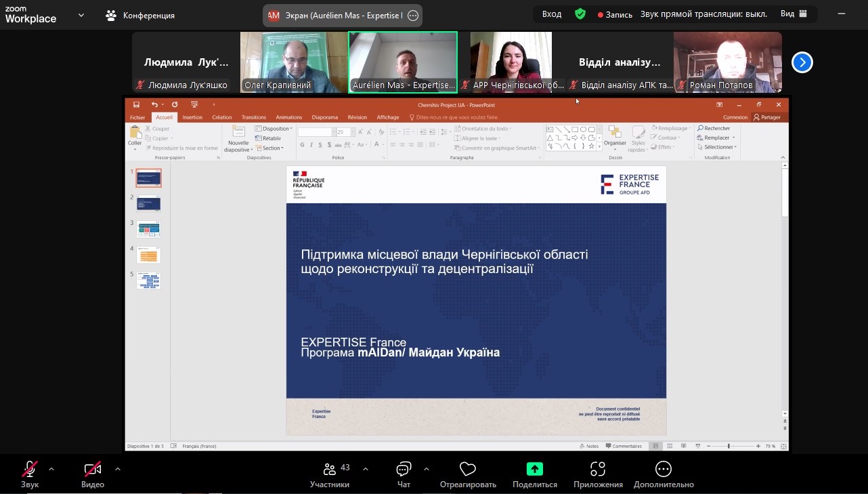The width and height of the screenshot is (868, 494).
Task: Open the Чат chat panel
Action: tap(404, 474)
